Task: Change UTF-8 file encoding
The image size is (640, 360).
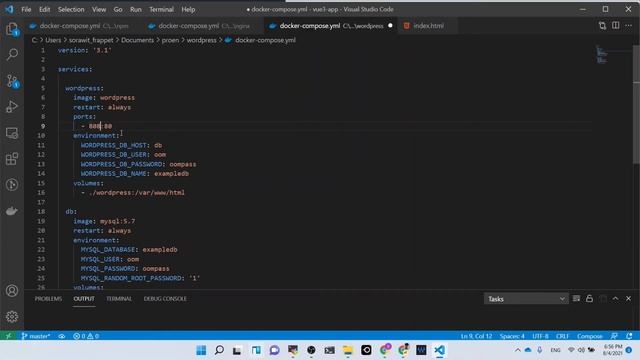Action: click(x=540, y=336)
